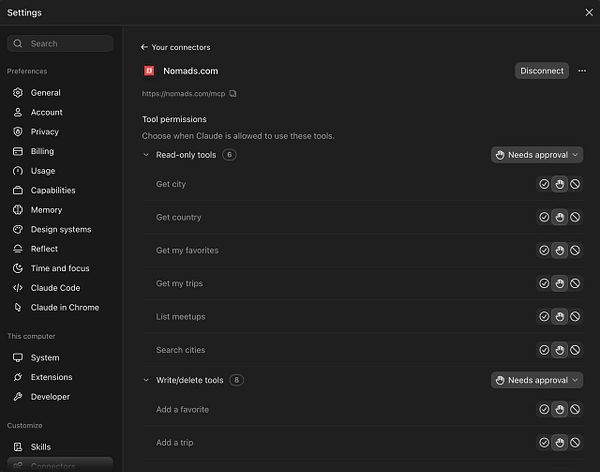Set Get city to always allow
600x472 pixels.
pos(544,184)
